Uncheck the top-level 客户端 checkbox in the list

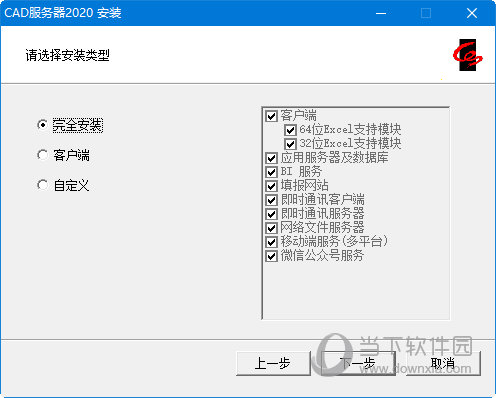click(x=272, y=116)
